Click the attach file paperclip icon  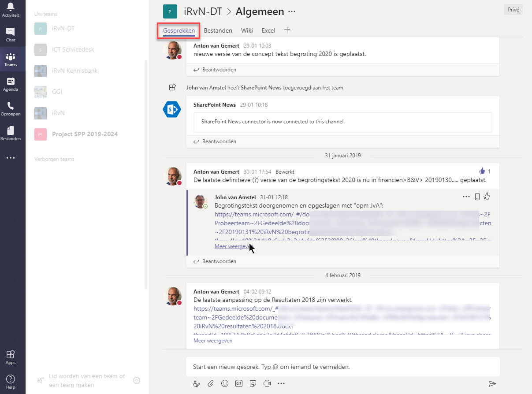tap(211, 383)
